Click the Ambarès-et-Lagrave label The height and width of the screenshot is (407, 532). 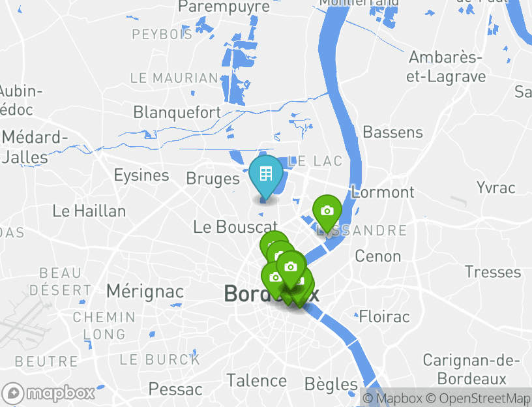click(446, 67)
